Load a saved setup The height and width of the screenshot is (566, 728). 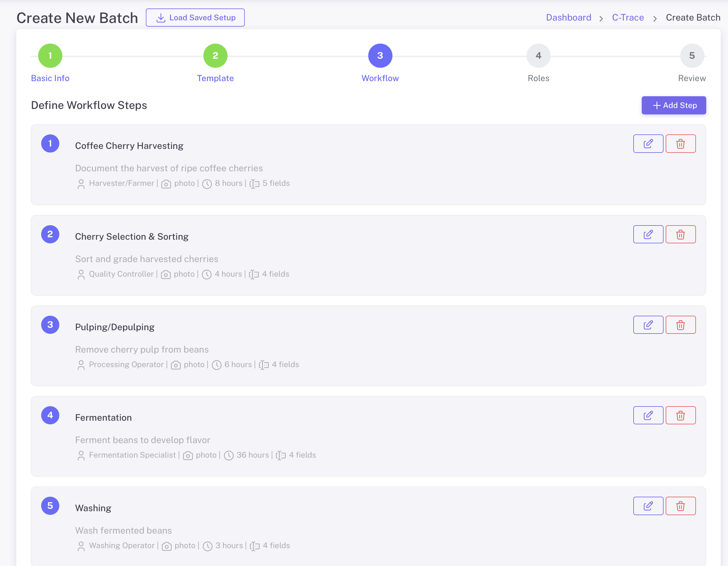coord(195,17)
